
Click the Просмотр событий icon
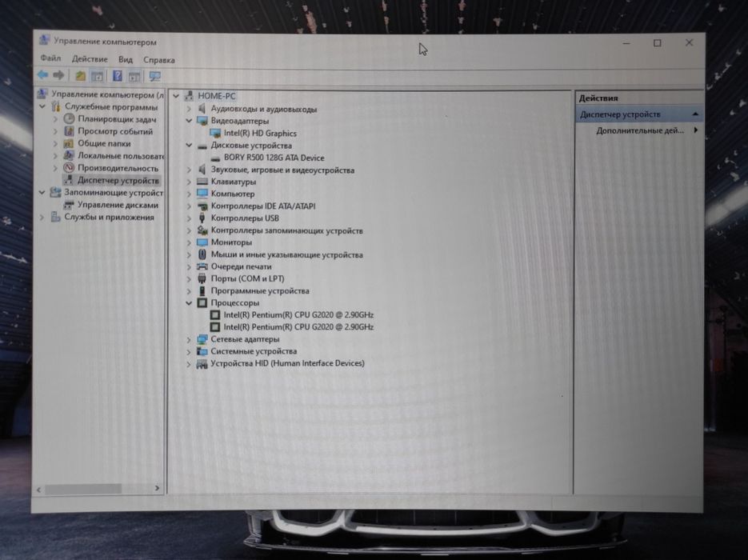(69, 131)
